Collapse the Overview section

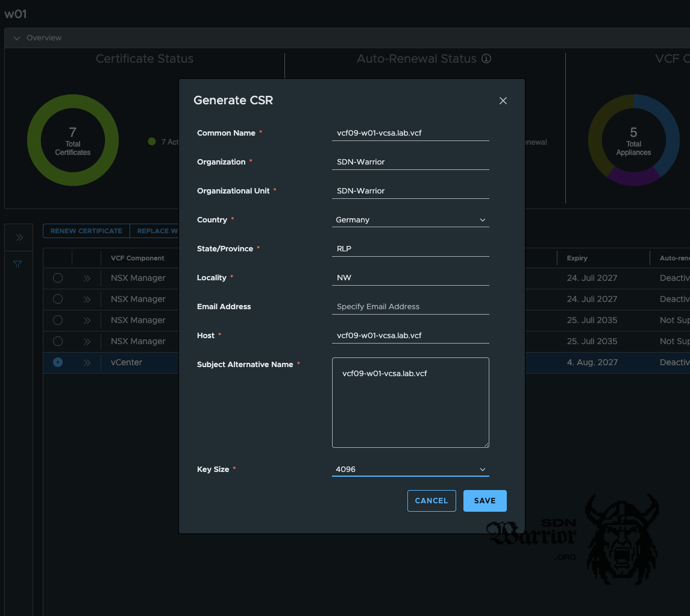[17, 37]
